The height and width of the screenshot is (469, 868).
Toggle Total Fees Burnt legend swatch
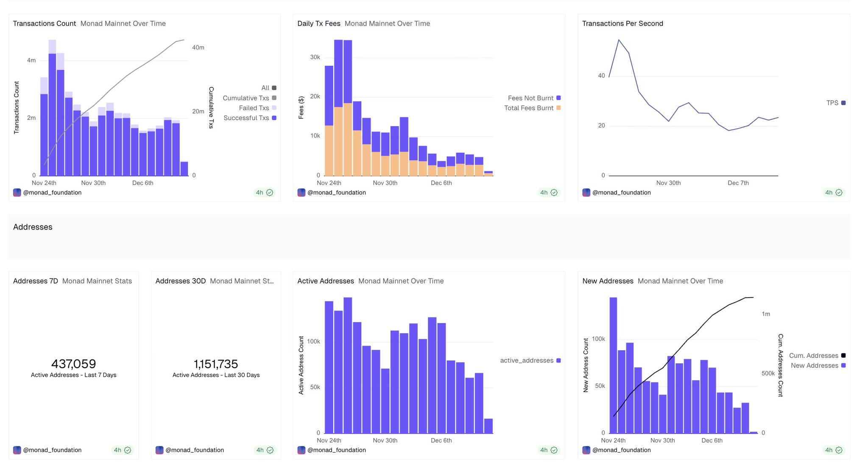[558, 108]
